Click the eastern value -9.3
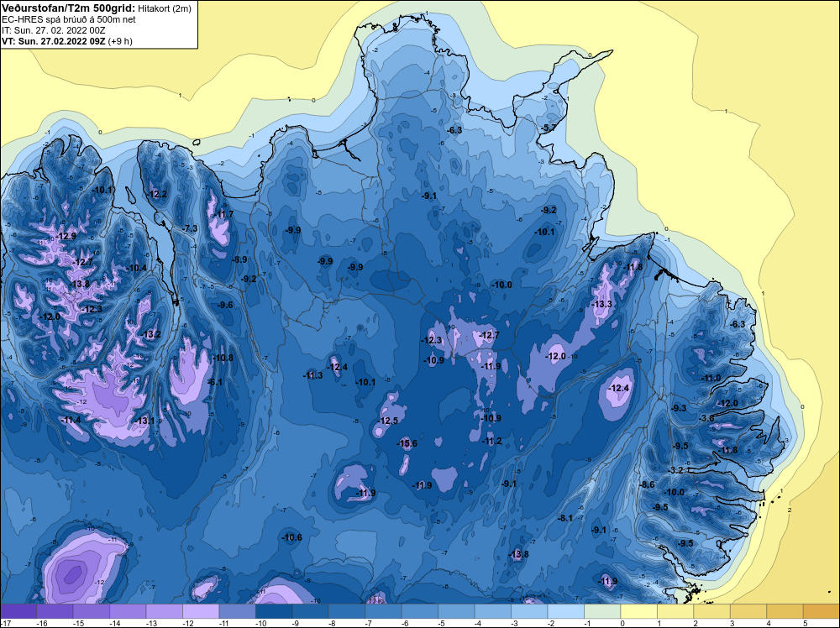 679,408
